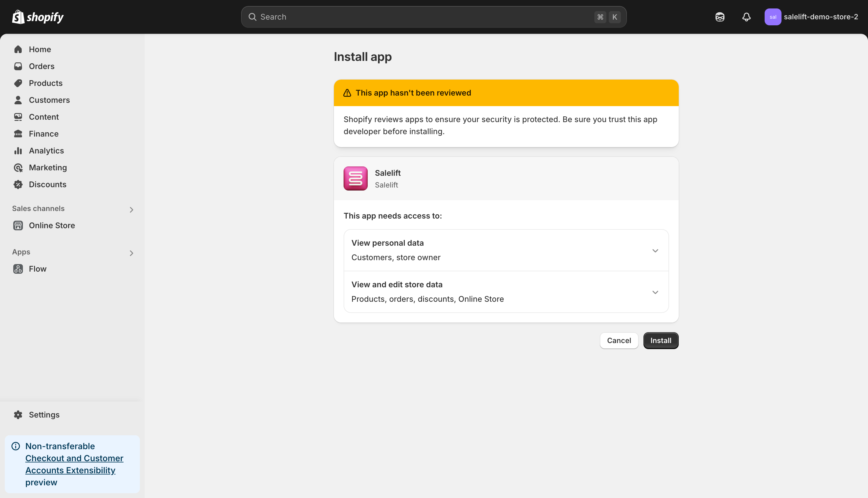Screen dimensions: 868x498
Task: Click the Marketing target icon
Action: (18, 168)
